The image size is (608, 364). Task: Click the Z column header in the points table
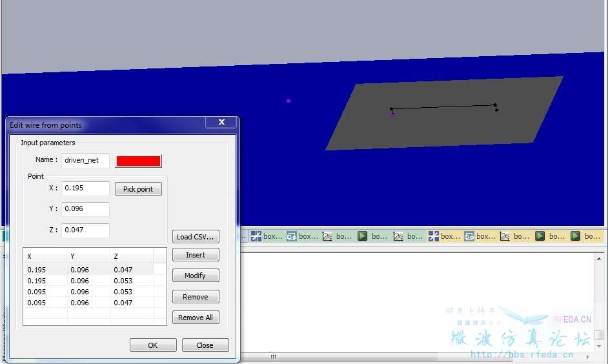(x=132, y=256)
